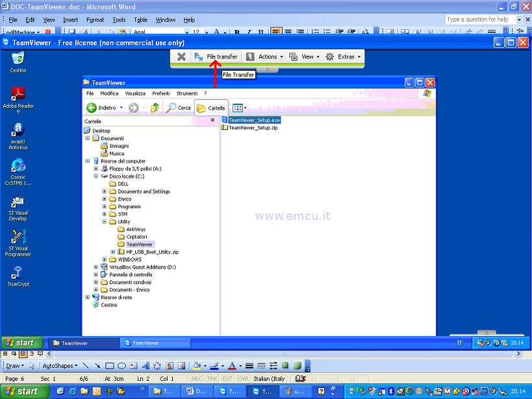This screenshot has width=532, height=399.
Task: Click the IT language indicator on remote taskbar
Action: coord(459,343)
